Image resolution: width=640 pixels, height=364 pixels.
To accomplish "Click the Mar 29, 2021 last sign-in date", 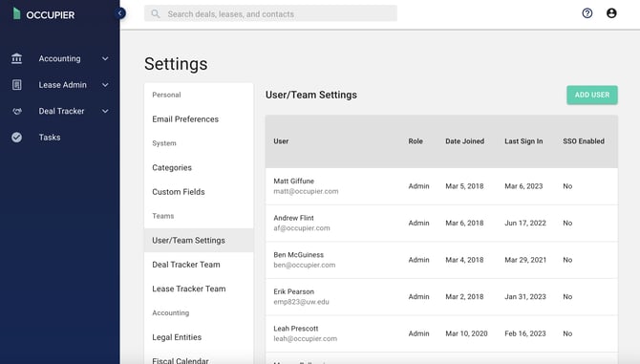I will click(x=525, y=260).
